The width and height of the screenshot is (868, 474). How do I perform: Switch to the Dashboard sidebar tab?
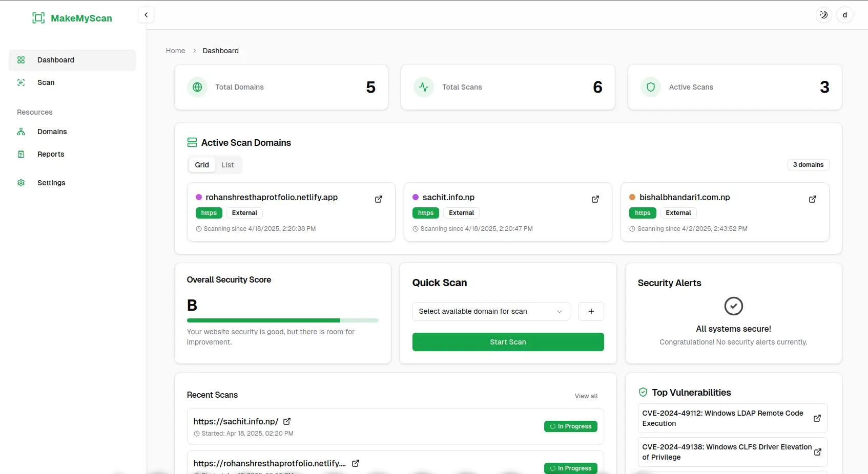coord(55,60)
